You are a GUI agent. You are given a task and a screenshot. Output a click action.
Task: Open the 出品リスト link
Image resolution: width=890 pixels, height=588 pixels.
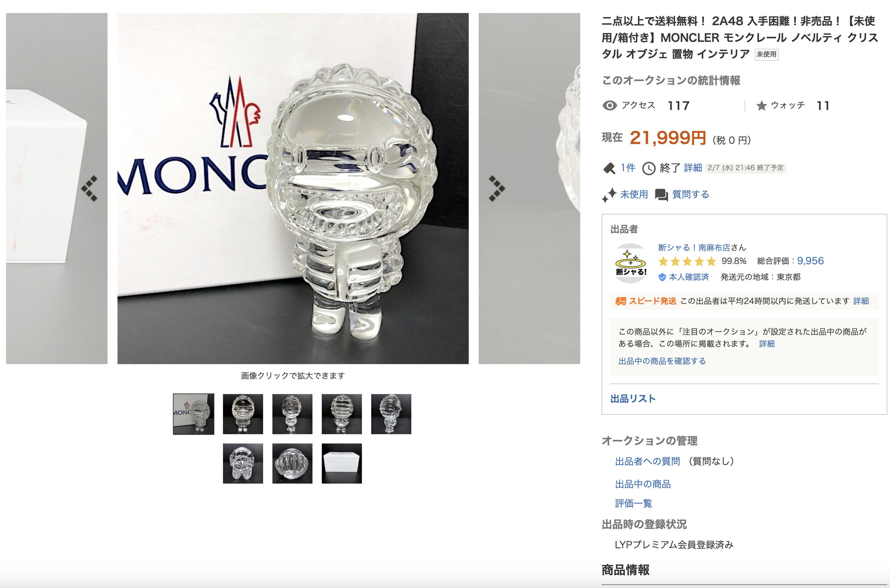[633, 399]
